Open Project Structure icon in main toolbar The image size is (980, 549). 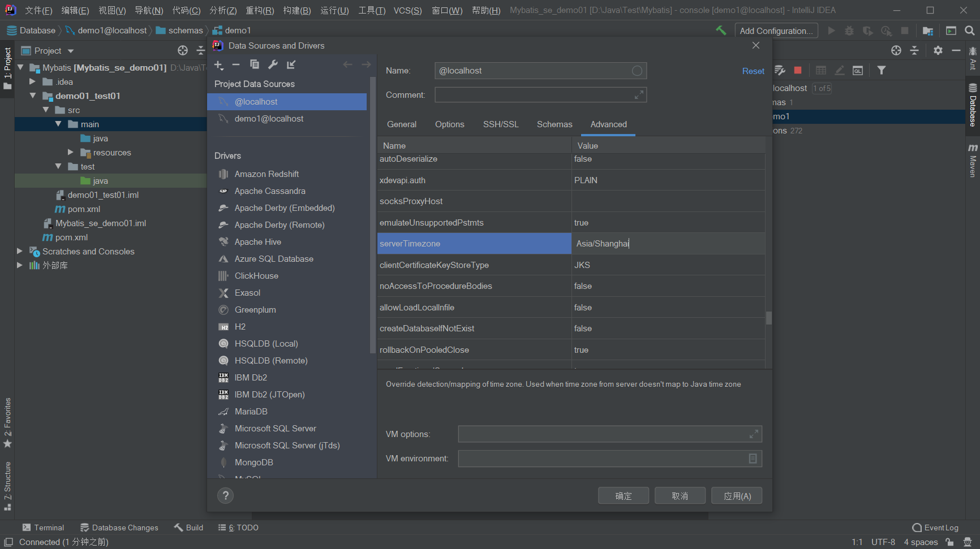click(928, 31)
